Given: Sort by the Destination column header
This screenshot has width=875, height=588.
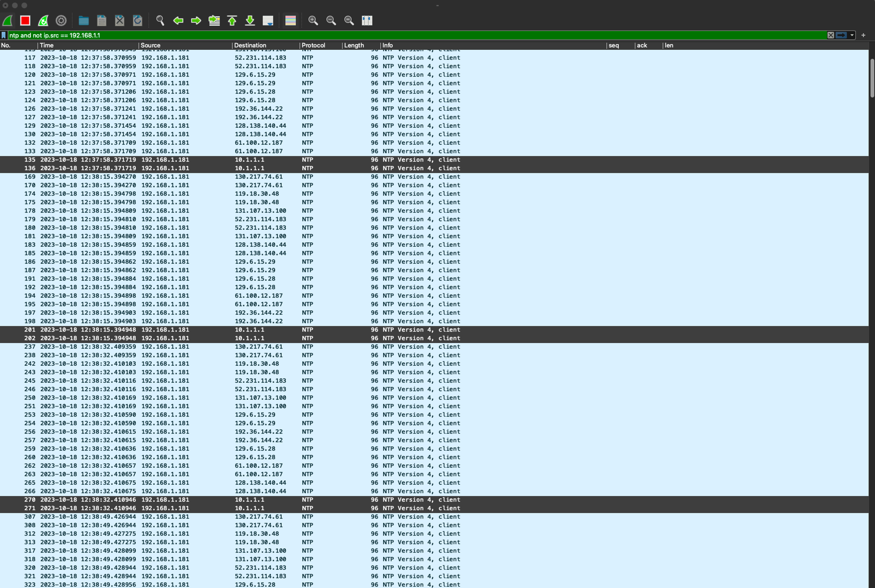Looking at the screenshot, I should (x=250, y=45).
